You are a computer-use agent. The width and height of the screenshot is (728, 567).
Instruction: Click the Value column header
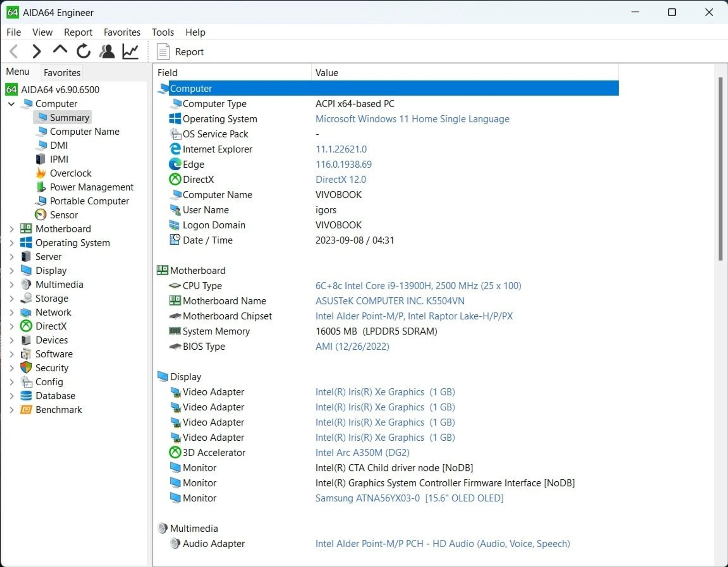(465, 72)
